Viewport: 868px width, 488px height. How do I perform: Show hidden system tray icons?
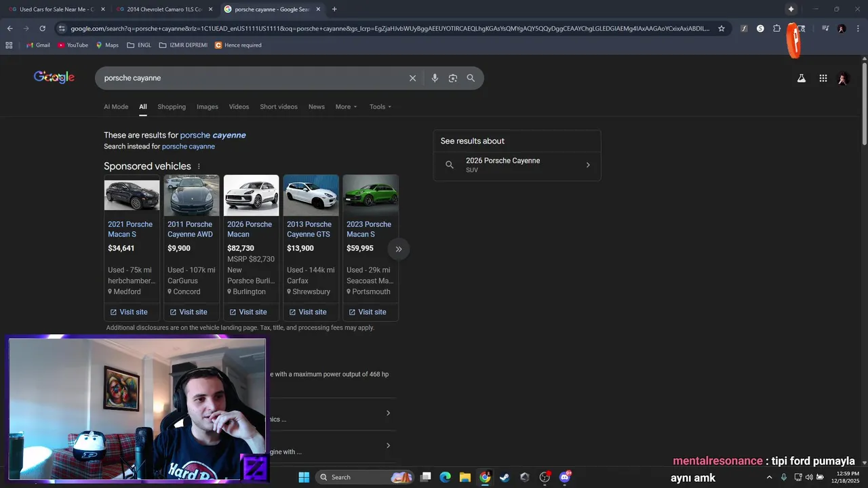pyautogui.click(x=769, y=477)
